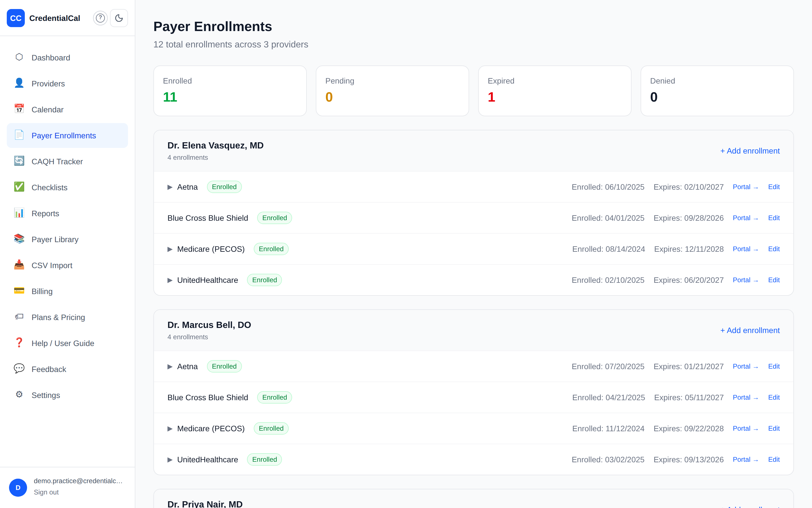Expand Dr. Bell Aetna enrollment row

(170, 367)
